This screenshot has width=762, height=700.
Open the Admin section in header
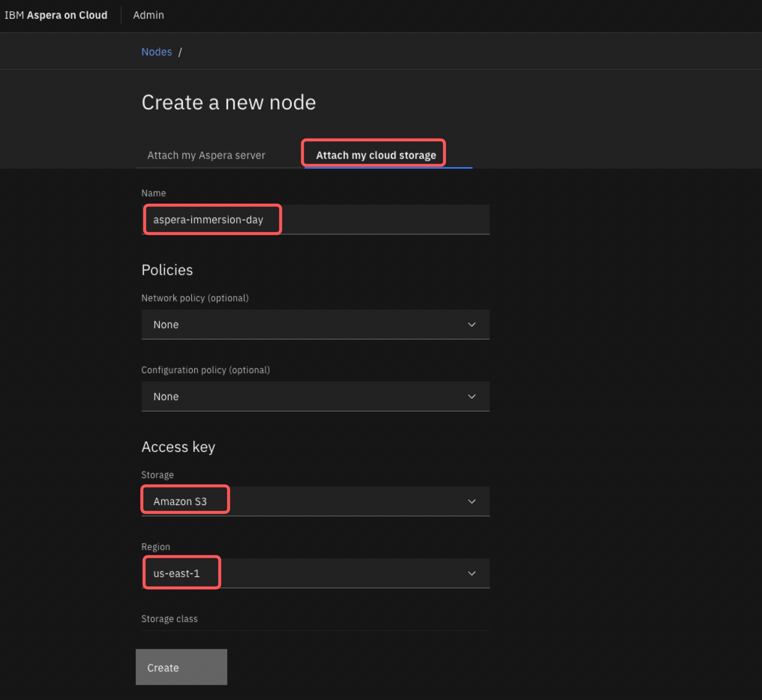148,15
